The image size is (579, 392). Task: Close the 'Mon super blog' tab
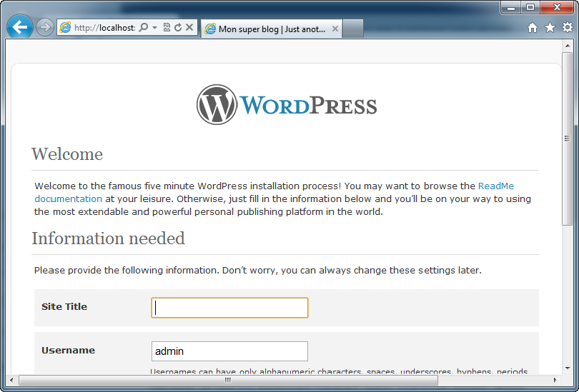335,29
